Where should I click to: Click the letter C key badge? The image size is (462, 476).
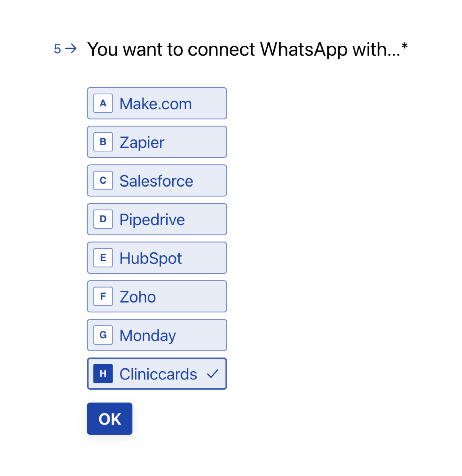(103, 180)
